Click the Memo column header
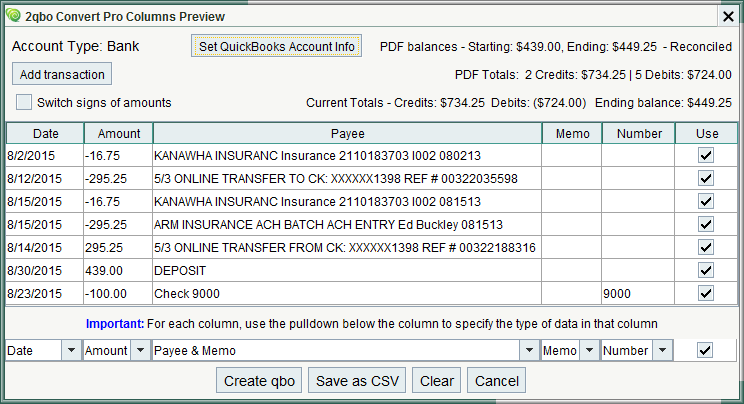Screen dimensions: 744x404 [x=572, y=133]
